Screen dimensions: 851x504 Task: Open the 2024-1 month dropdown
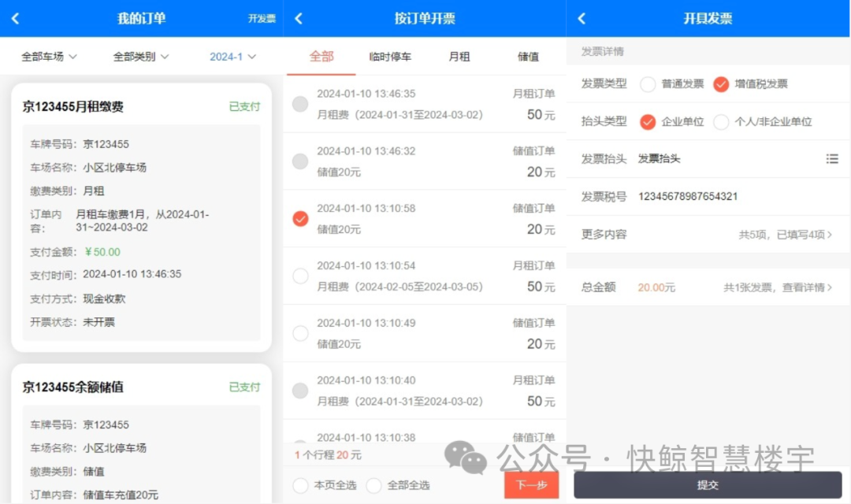232,57
